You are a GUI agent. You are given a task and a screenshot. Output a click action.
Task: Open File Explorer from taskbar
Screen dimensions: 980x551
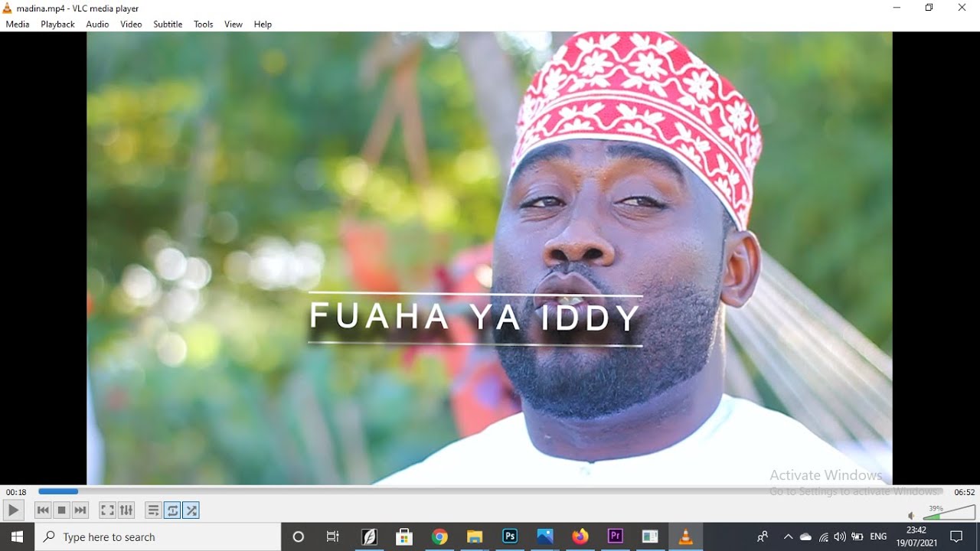[x=475, y=536]
